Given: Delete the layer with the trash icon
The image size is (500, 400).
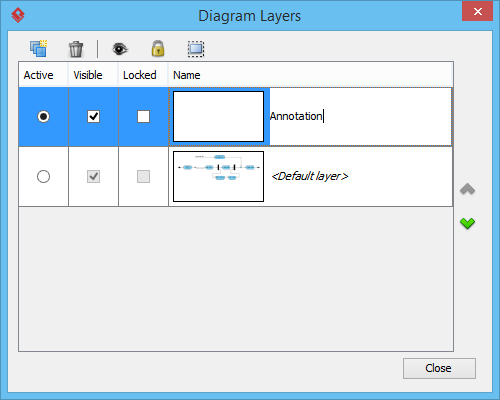Looking at the screenshot, I should point(76,49).
